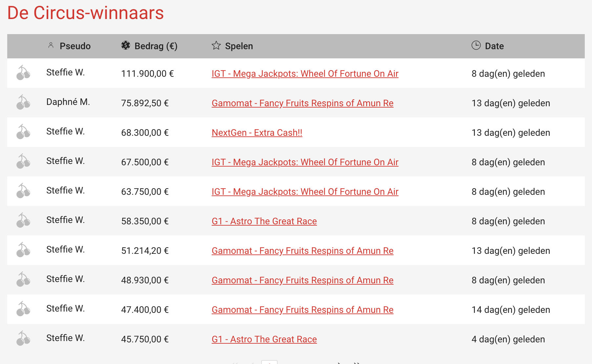Click the cherry icon in the 68.300,00 € row
Image resolution: width=592 pixels, height=364 pixels.
click(x=23, y=132)
